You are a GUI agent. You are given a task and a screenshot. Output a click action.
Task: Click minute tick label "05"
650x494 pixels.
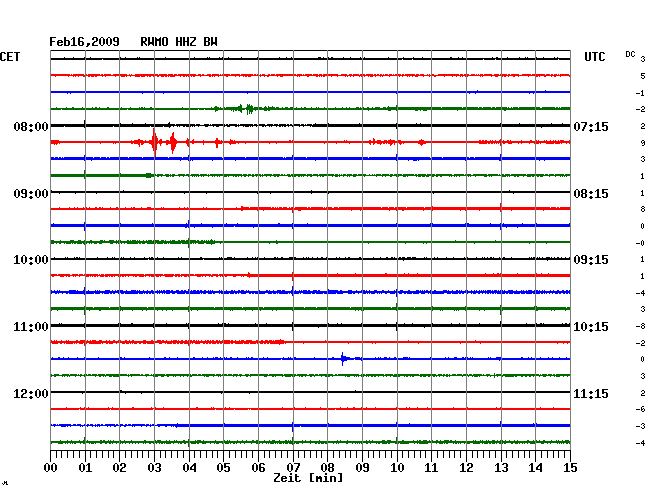tap(223, 468)
